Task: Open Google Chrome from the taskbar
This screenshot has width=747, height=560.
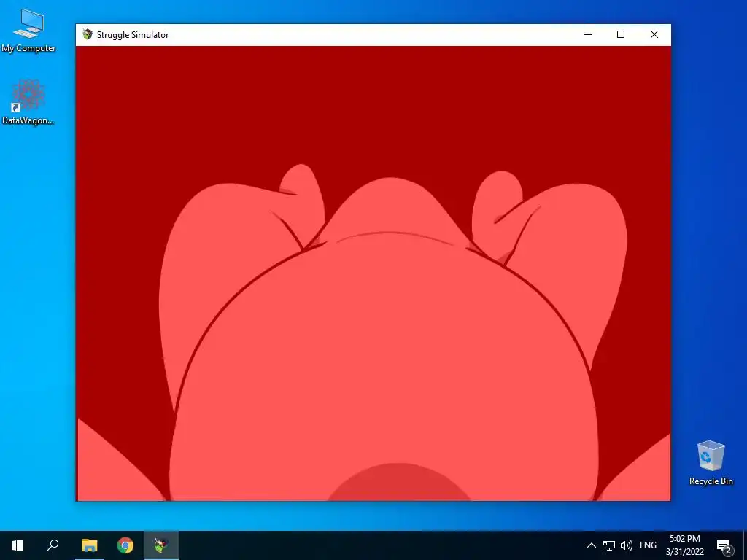Action: click(x=125, y=545)
